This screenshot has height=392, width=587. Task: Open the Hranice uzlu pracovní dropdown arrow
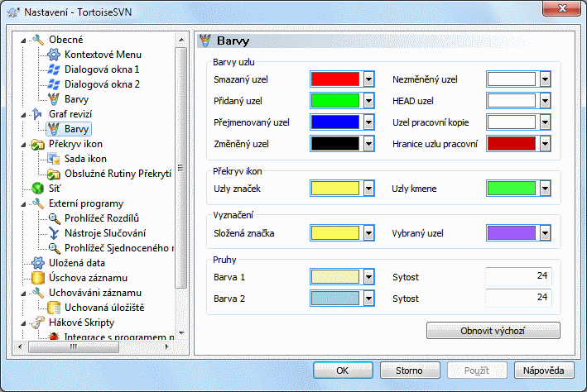[545, 144]
